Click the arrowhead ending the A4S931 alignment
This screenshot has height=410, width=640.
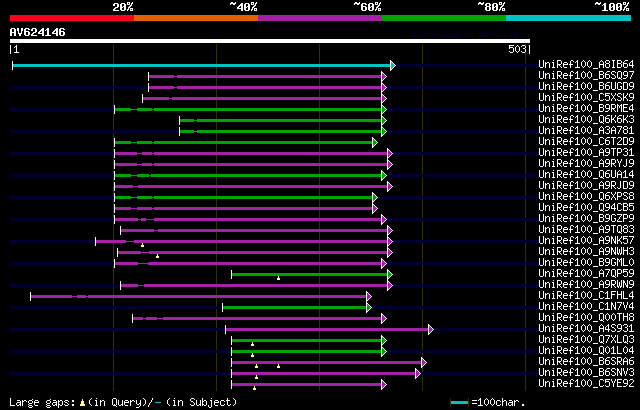(x=431, y=330)
